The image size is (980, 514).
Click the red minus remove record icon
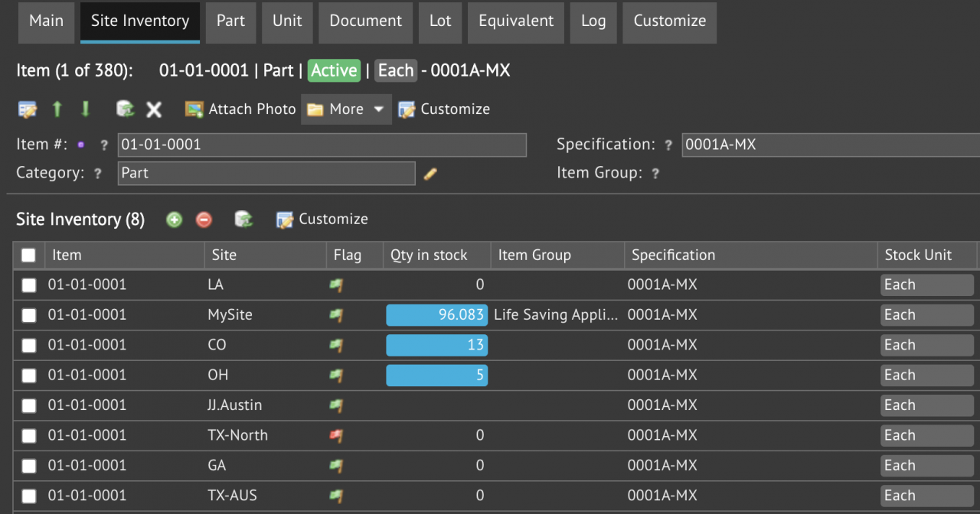tap(204, 220)
